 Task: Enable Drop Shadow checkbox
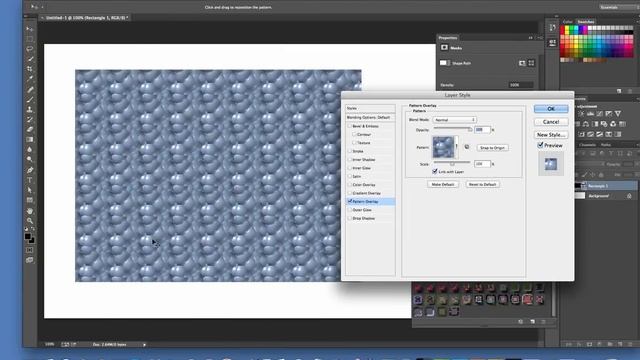click(x=350, y=218)
